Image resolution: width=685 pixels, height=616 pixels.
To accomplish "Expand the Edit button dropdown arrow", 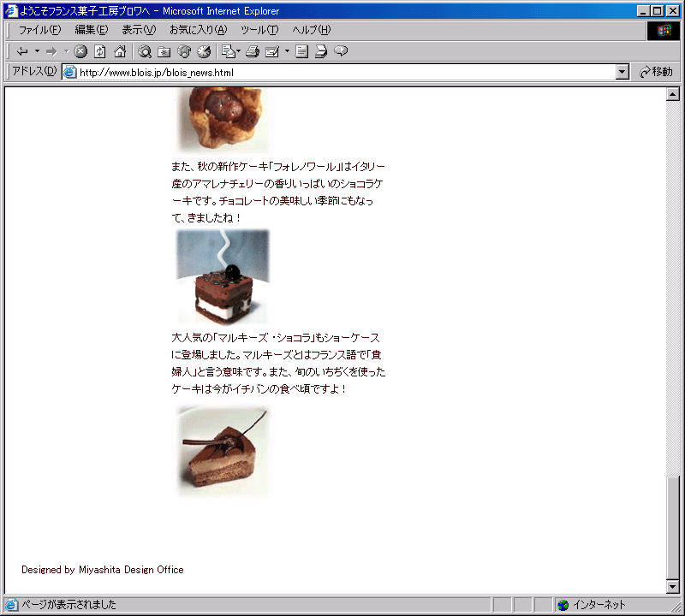I will pos(287,51).
